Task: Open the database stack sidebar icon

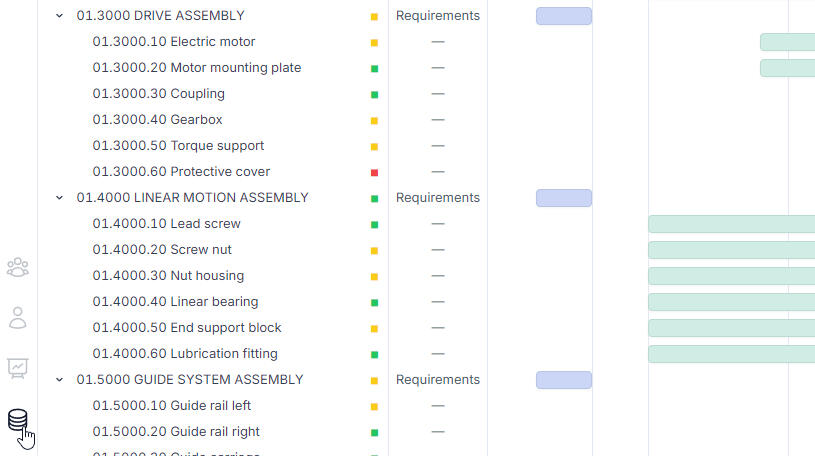Action: click(x=18, y=420)
